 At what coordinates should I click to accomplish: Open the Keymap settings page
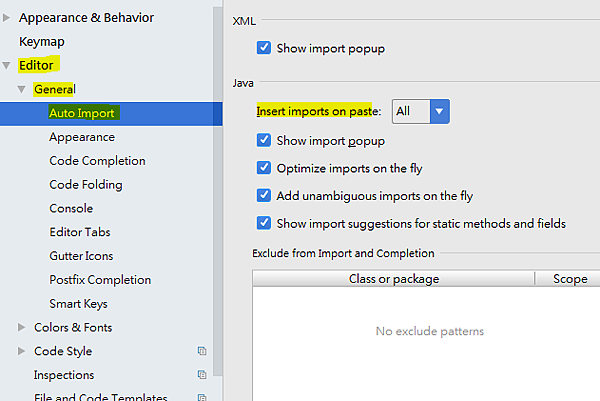(41, 42)
